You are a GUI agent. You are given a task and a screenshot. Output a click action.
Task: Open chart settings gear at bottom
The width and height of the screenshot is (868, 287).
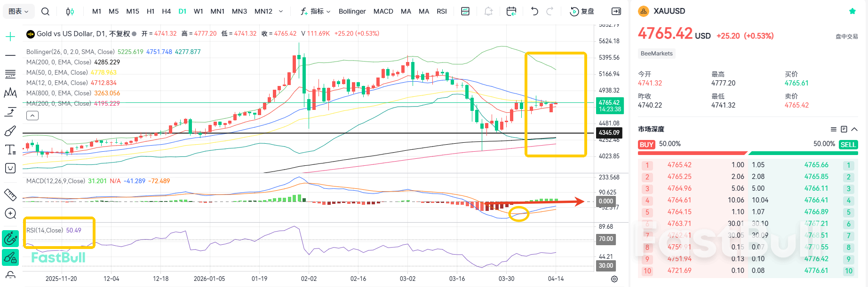click(614, 279)
